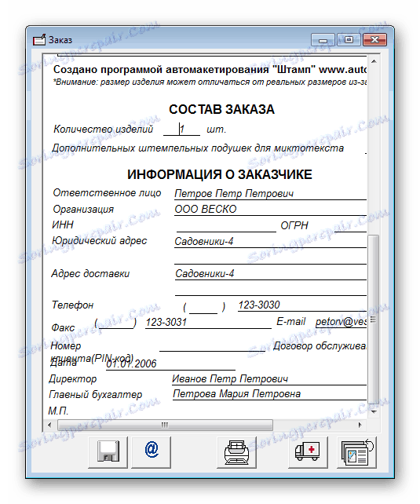This screenshot has width=420, height=504.
Task: Click the fax number field 123-3031
Action: (x=208, y=322)
